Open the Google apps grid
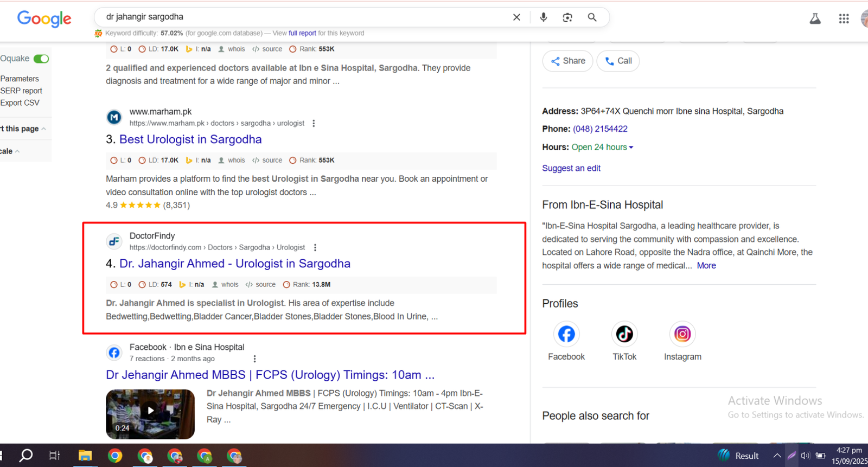 (844, 18)
